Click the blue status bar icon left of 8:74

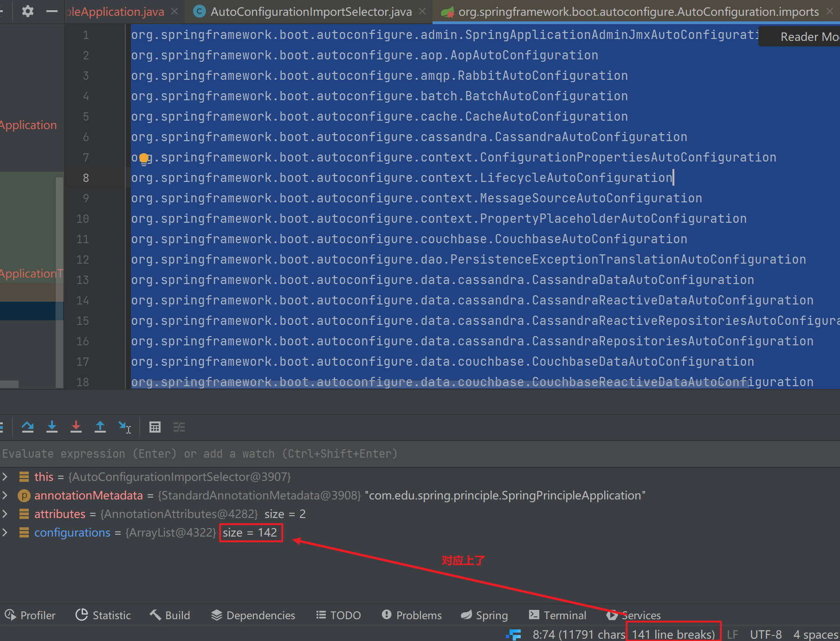point(514,635)
